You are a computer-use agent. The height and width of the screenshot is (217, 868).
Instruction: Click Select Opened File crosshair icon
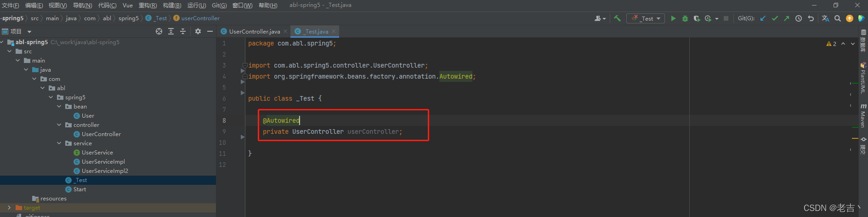tap(159, 31)
